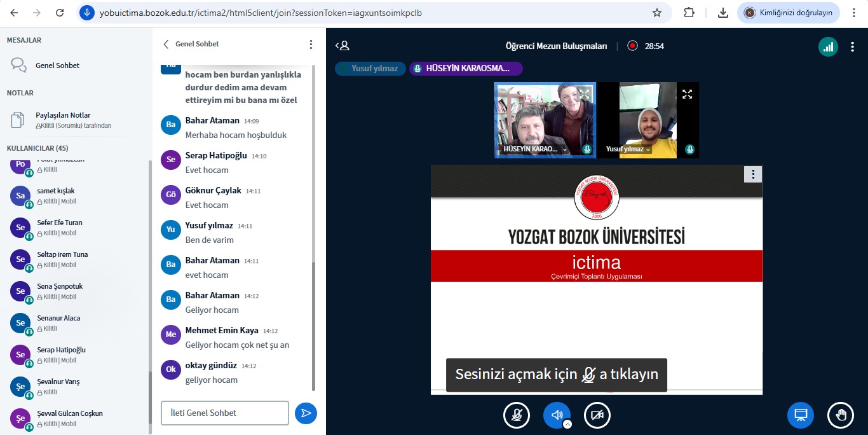868x435 pixels.
Task: Open connection status signal icon
Action: 828,46
